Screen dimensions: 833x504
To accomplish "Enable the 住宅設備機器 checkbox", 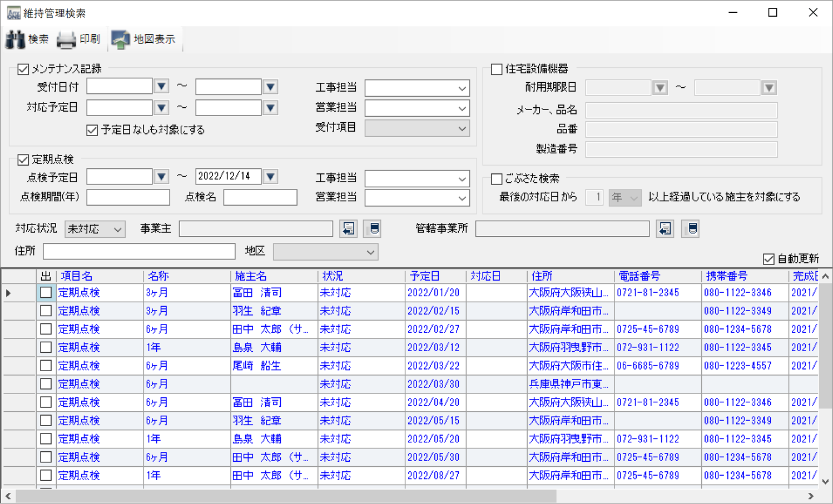I will 497,69.
